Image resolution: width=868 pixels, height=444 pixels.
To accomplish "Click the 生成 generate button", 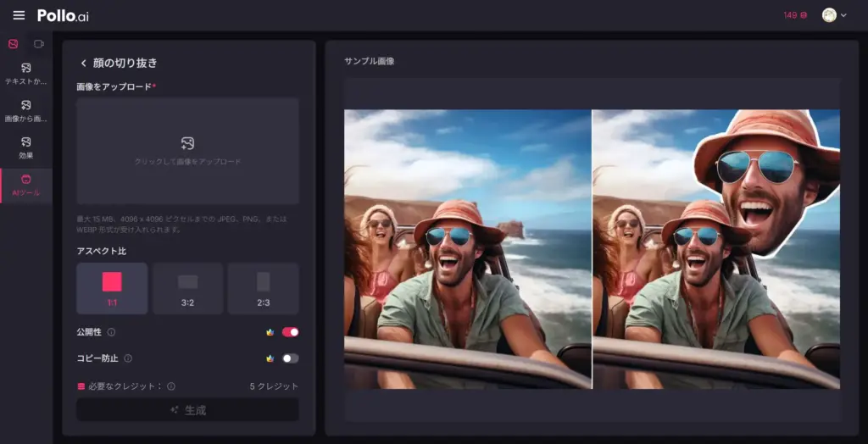I will [187, 410].
